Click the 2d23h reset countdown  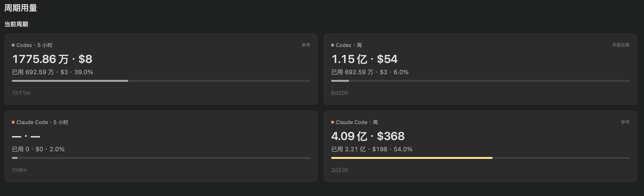tap(340, 170)
